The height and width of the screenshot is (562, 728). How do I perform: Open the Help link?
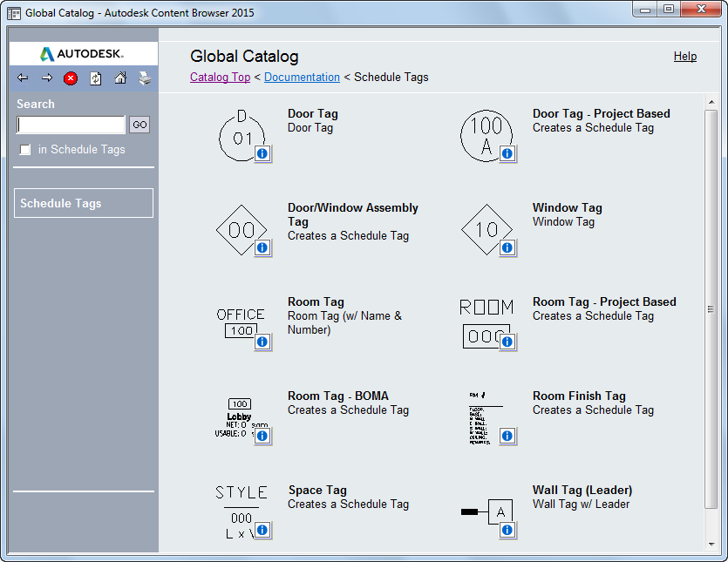tap(685, 56)
